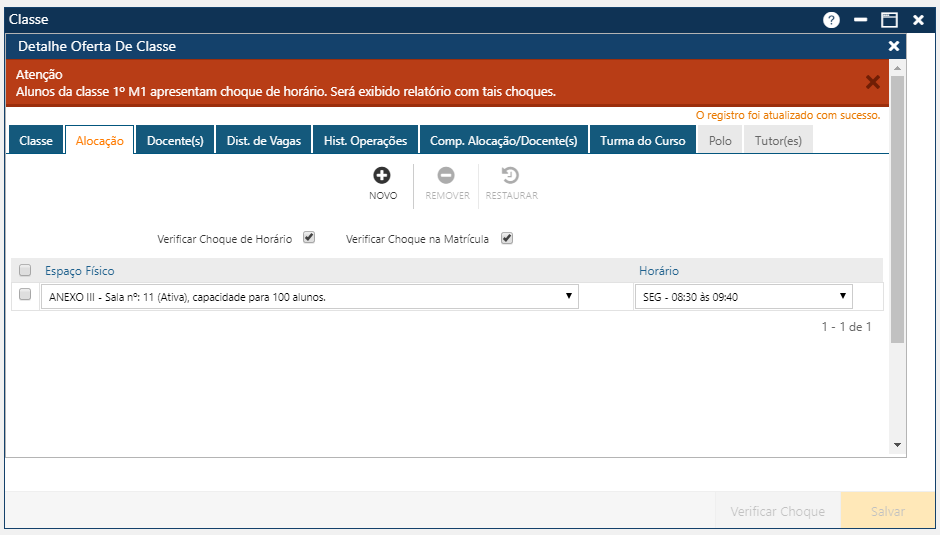Close the Detalhe Oferta De Classe dialog

(x=893, y=46)
